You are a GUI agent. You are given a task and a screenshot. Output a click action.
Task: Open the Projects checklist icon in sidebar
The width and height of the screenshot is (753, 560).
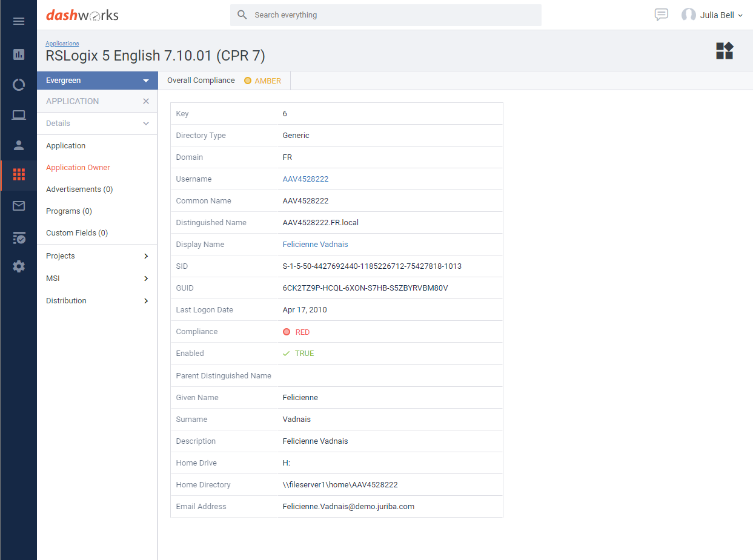[19, 237]
